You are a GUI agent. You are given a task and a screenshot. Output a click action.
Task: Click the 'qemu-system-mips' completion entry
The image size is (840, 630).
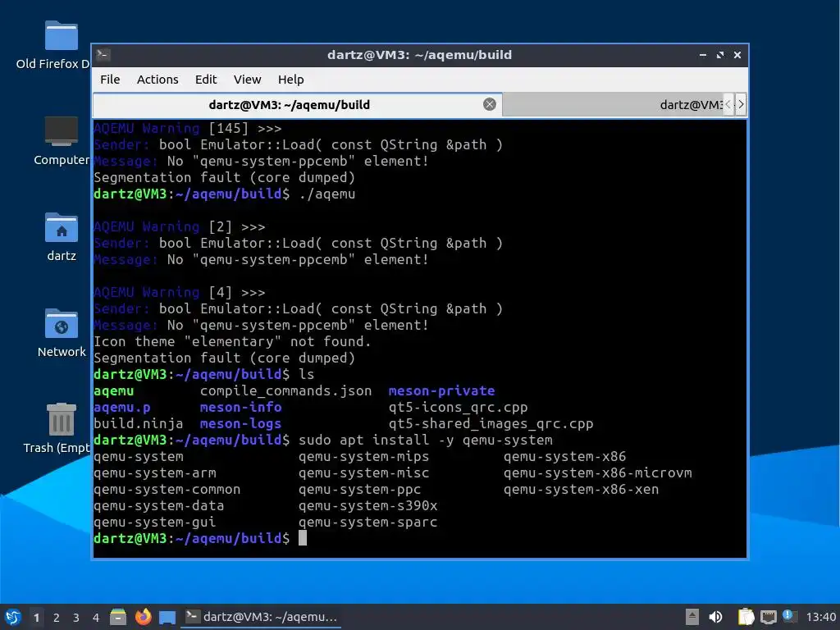(363, 456)
